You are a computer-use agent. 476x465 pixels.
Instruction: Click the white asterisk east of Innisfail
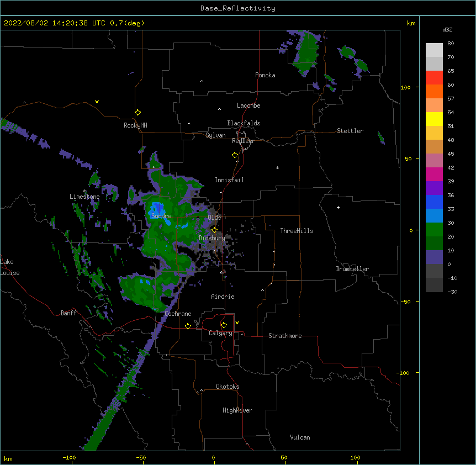point(277,167)
